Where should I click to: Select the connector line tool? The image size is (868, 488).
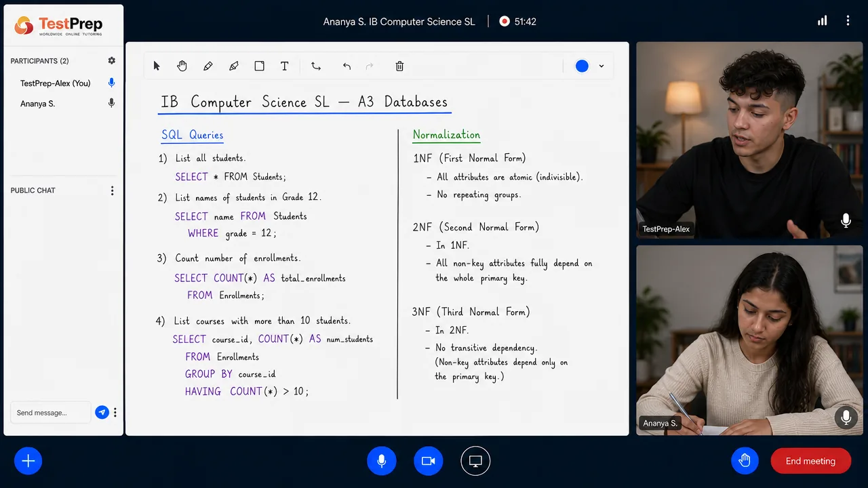[316, 66]
